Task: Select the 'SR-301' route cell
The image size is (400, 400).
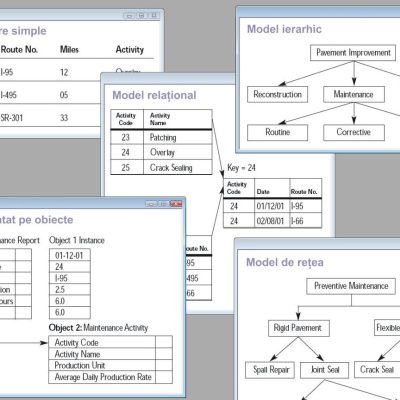Action: [x=12, y=118]
